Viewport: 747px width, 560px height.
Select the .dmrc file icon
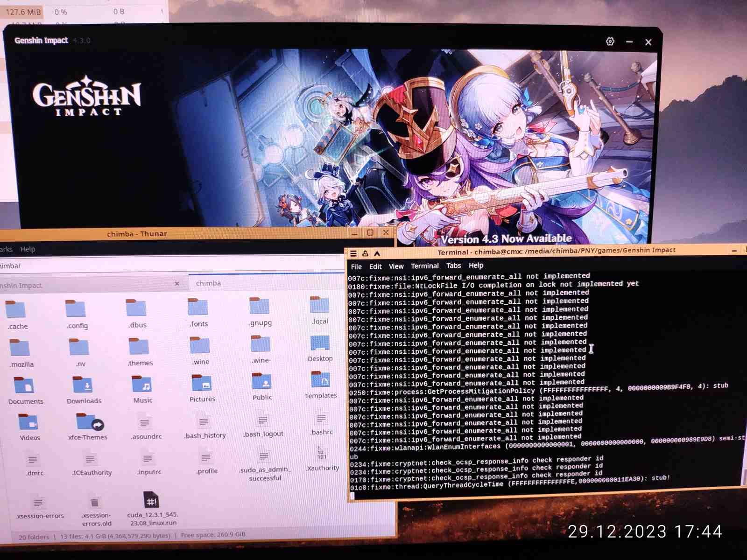34,459
